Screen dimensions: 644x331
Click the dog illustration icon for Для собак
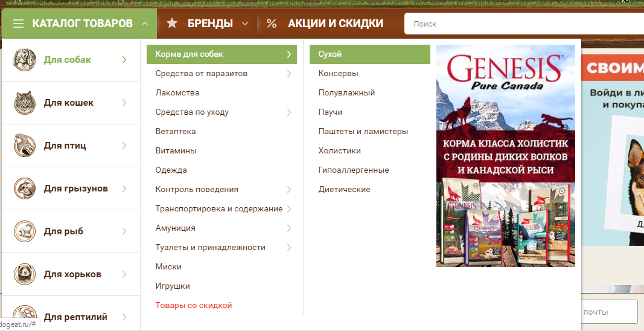25,60
